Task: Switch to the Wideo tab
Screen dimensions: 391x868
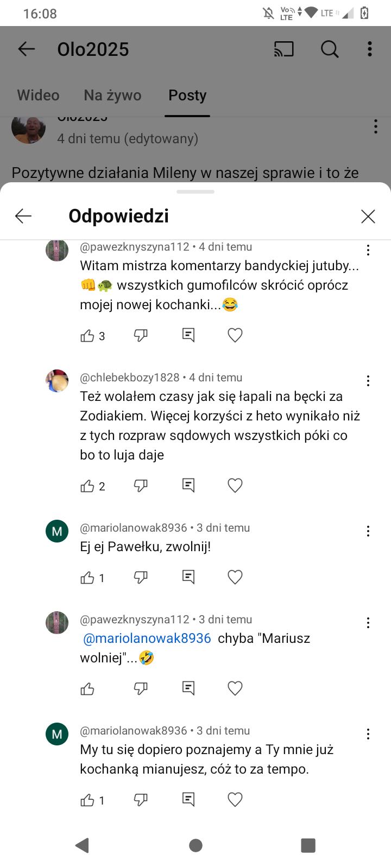Action: click(x=39, y=95)
